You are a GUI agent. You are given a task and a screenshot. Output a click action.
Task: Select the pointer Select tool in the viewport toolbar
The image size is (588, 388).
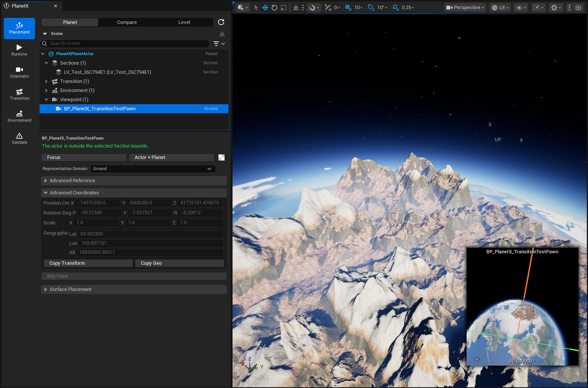[256, 8]
